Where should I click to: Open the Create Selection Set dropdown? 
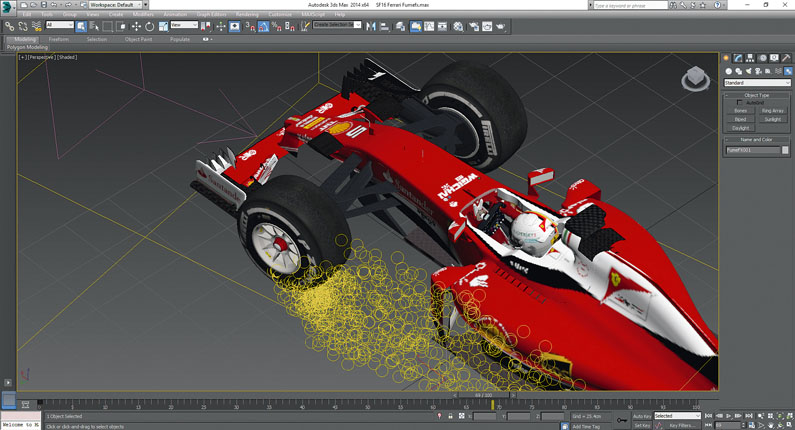(337, 25)
